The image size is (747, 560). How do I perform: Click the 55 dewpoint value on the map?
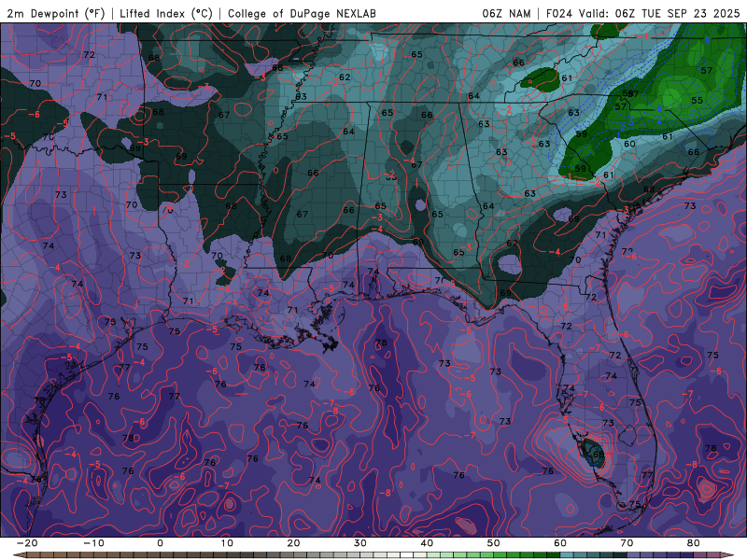697,101
